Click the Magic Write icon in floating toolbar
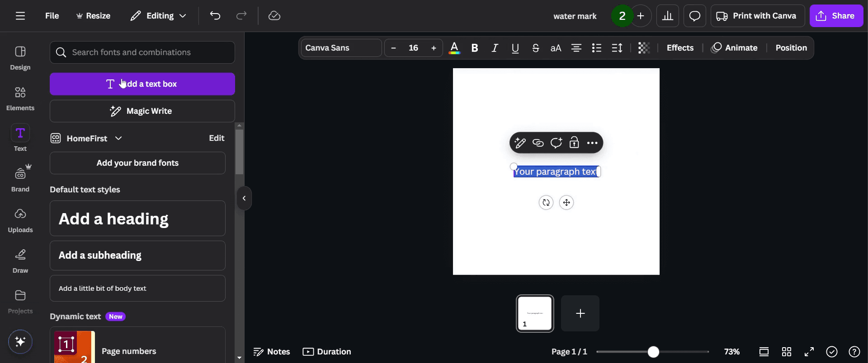868x363 pixels. coord(520,143)
